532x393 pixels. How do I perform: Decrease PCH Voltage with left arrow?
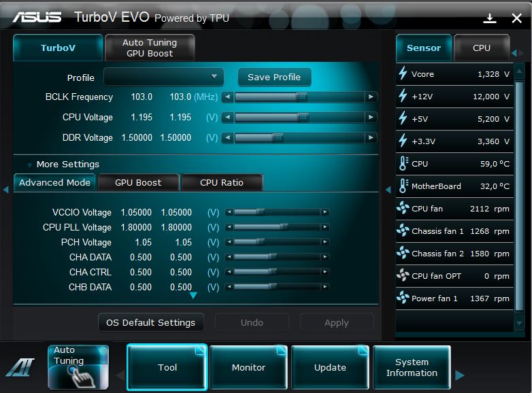click(229, 242)
